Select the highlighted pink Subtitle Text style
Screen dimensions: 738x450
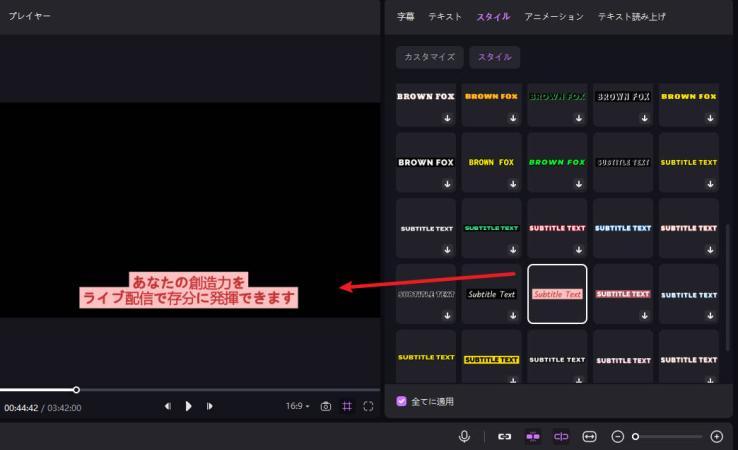(x=557, y=294)
